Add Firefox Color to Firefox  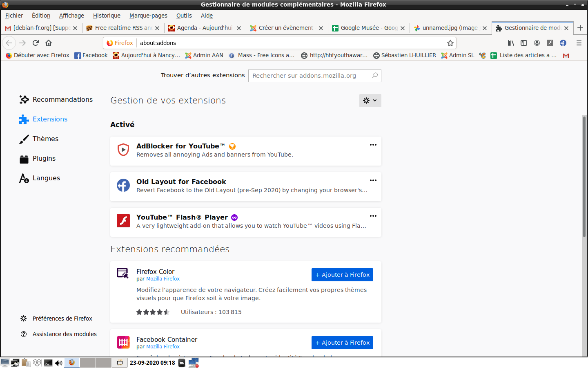click(342, 275)
